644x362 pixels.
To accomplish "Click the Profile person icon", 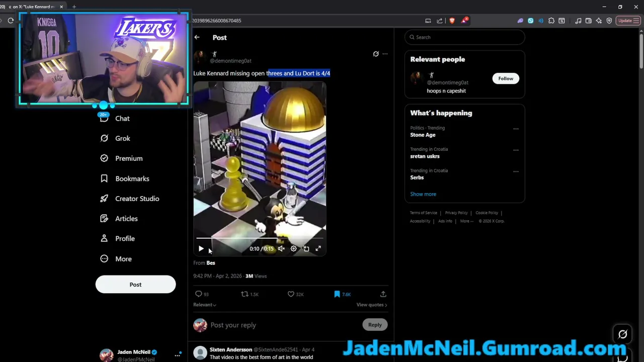I will click(x=104, y=239).
